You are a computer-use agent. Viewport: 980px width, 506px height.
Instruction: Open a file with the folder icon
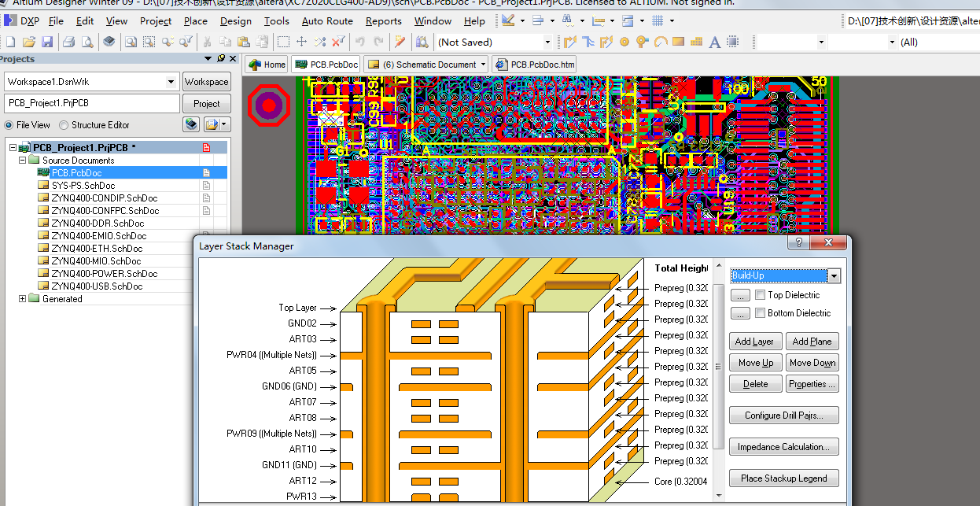pos(28,42)
